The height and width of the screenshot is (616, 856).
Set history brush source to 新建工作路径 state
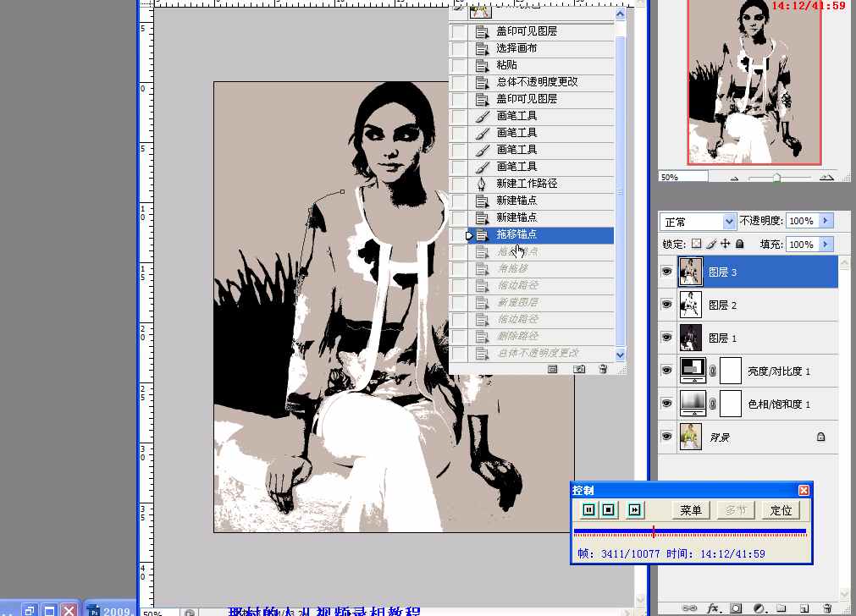pyautogui.click(x=459, y=184)
